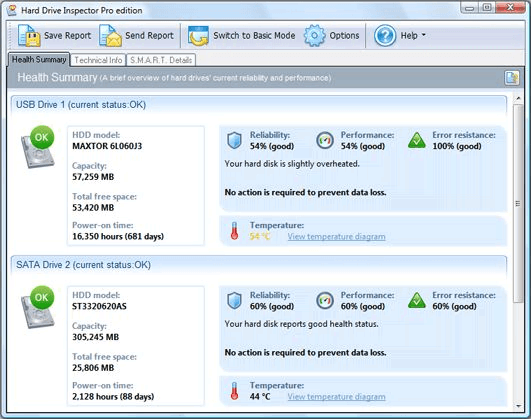Viewport: 531px width, 419px height.
Task: Expand the Help dropdown arrow
Action: pos(423,35)
